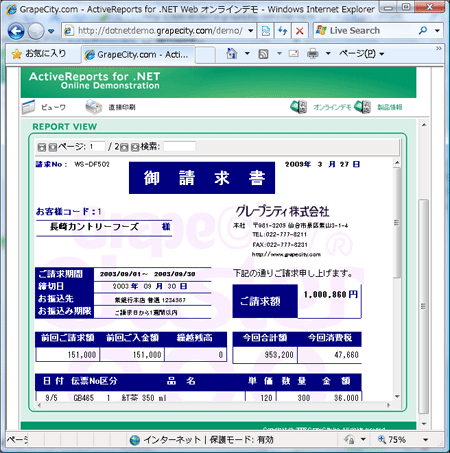Click the outer page scrollbar thumb

pyautogui.click(x=424, y=306)
